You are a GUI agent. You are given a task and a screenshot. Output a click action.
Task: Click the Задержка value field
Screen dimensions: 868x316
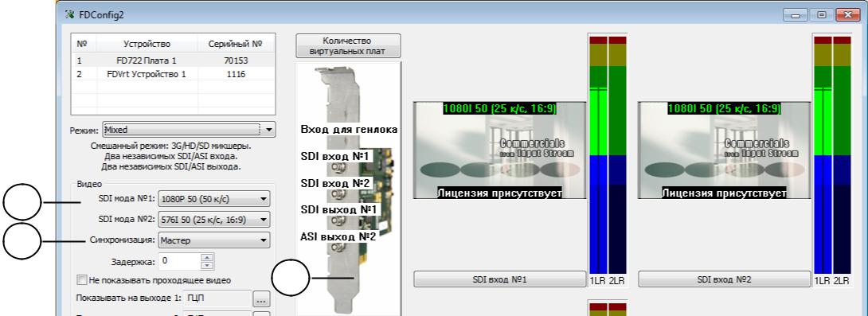pyautogui.click(x=179, y=260)
